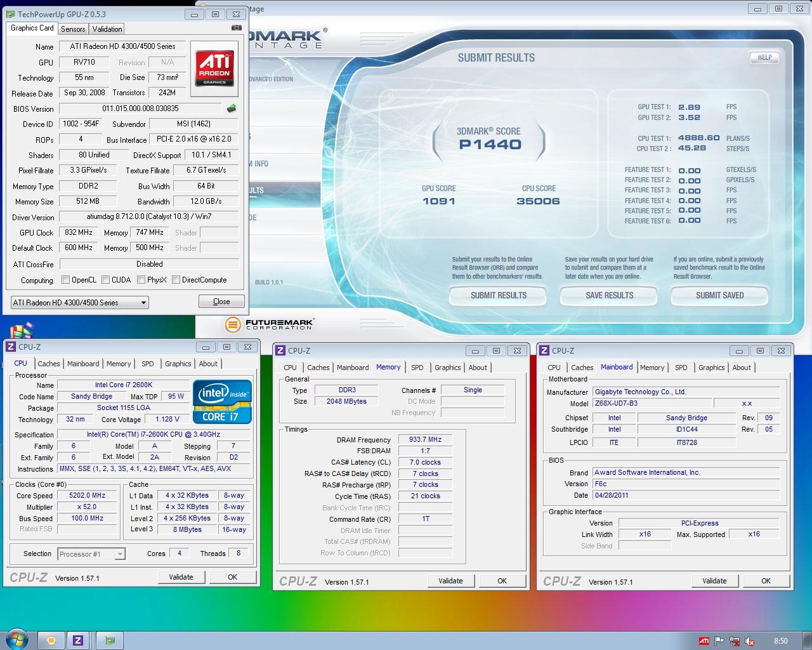Click the Specification field showing i7-2600K

click(154, 434)
